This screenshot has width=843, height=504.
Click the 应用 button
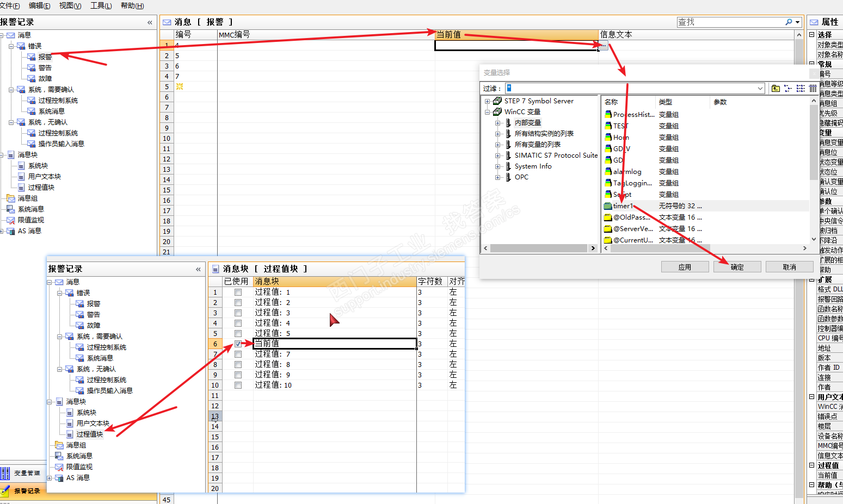click(x=685, y=267)
